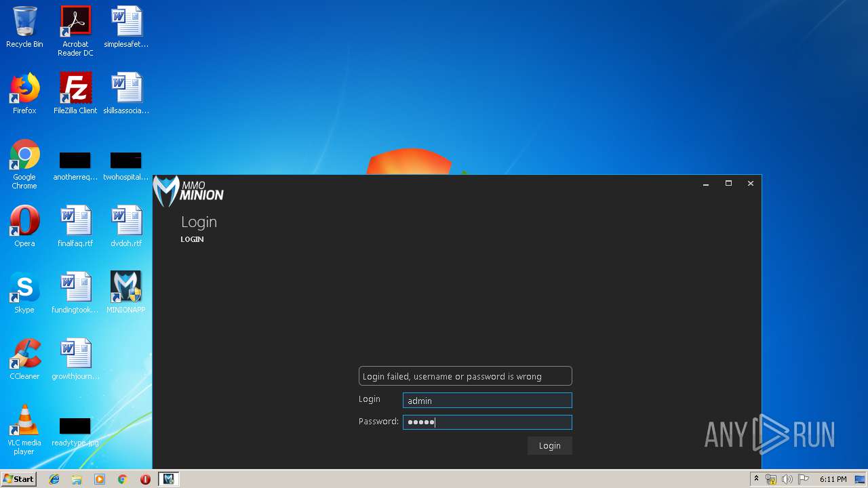Open Windows Explorer folder in taskbar
Viewport: 868px width, 488px height.
coord(77,479)
